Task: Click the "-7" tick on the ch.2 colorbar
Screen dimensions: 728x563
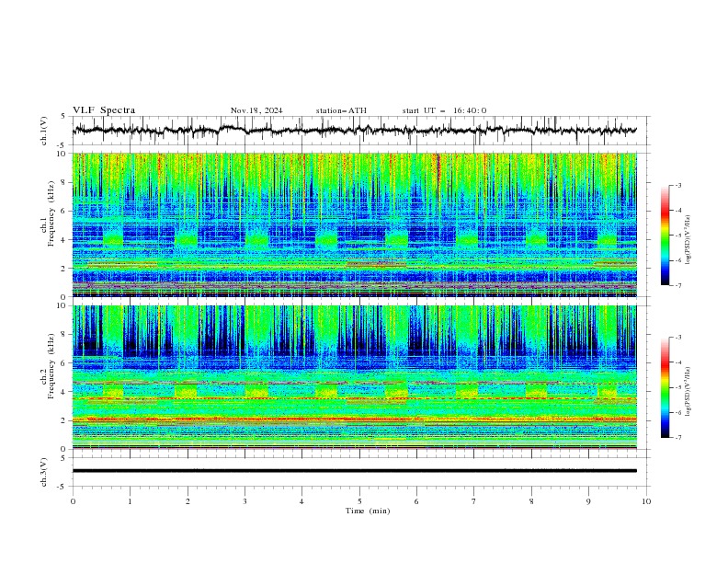Action: click(677, 437)
